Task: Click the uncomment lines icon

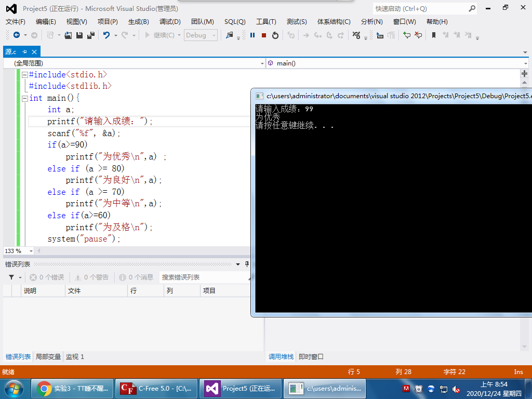Action: tap(418, 35)
